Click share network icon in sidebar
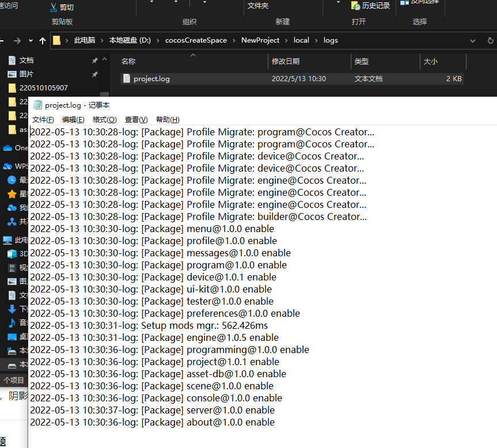 (x=12, y=222)
